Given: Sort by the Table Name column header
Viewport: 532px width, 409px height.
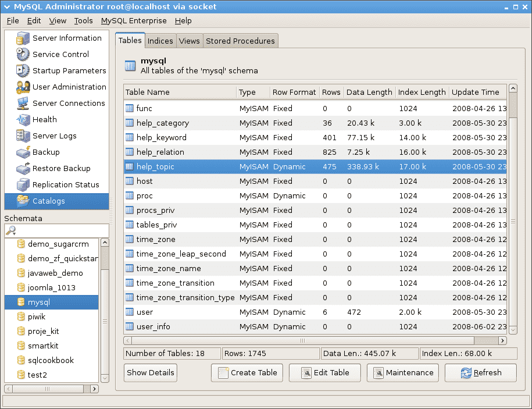Looking at the screenshot, I should [180, 92].
